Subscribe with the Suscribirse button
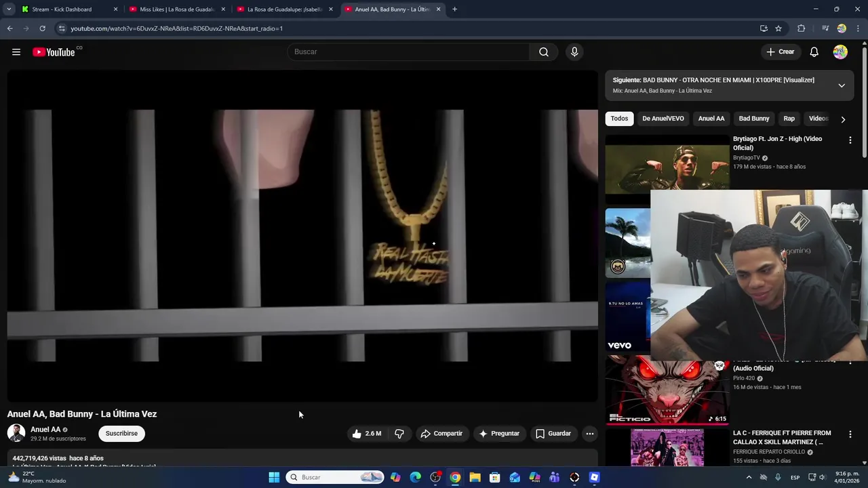 tap(121, 434)
